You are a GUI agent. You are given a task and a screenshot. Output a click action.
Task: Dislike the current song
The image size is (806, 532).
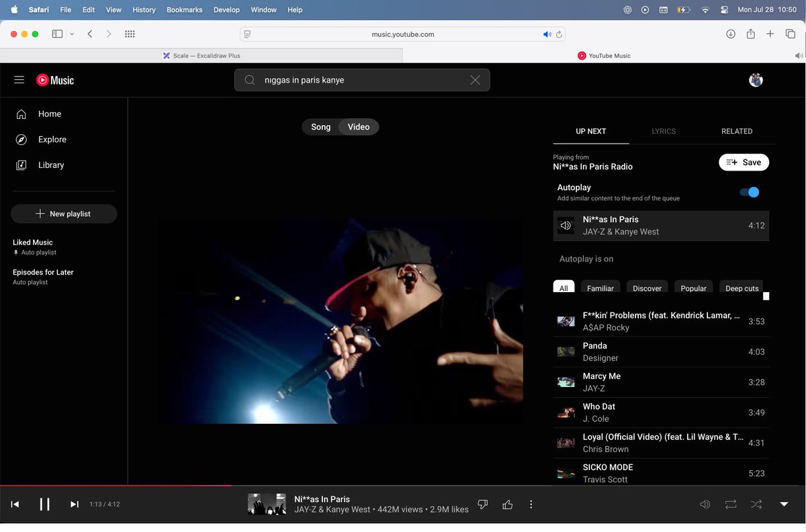tap(482, 504)
